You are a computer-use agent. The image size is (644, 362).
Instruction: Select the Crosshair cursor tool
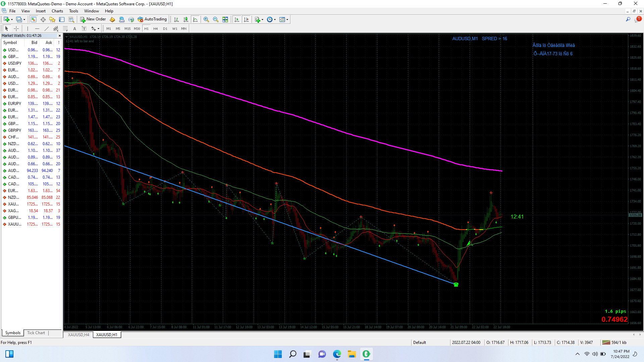16,29
